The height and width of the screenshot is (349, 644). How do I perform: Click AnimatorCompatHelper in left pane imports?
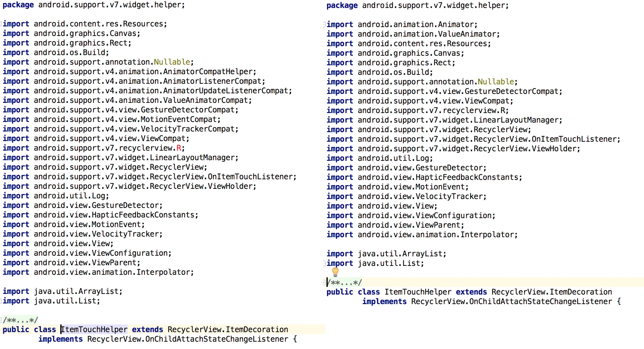pyautogui.click(x=208, y=71)
